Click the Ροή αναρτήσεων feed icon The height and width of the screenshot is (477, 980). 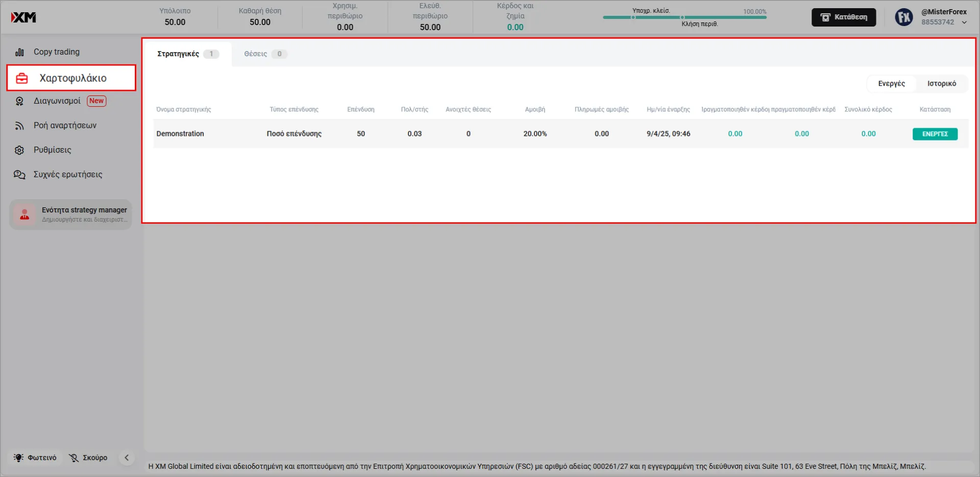pos(19,126)
